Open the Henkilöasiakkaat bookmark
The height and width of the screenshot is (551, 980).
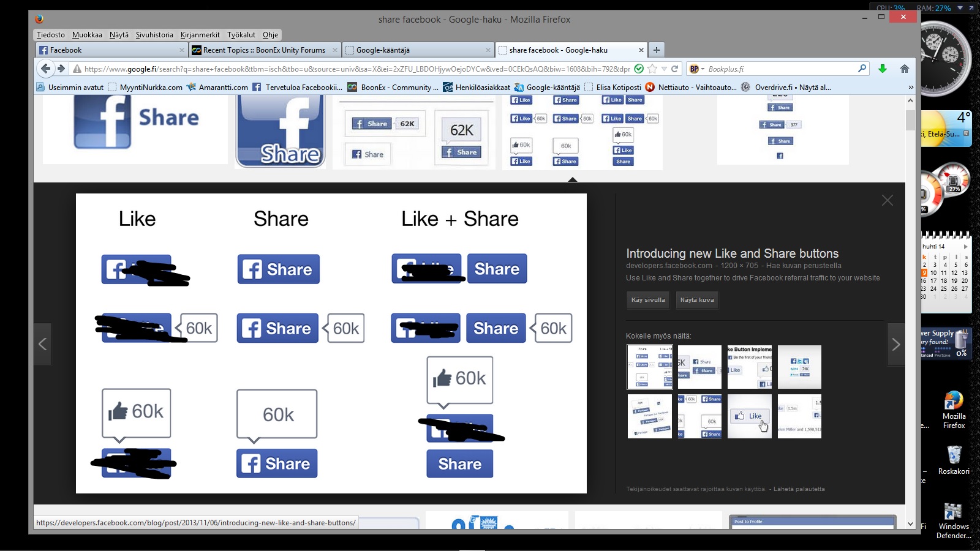(x=477, y=87)
